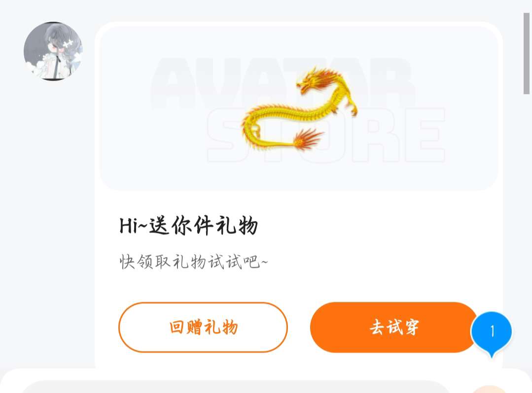Image resolution: width=532 pixels, height=393 pixels.
Task: Tap the 快领取礼物试试吧~ subtitle text
Action: point(193,262)
